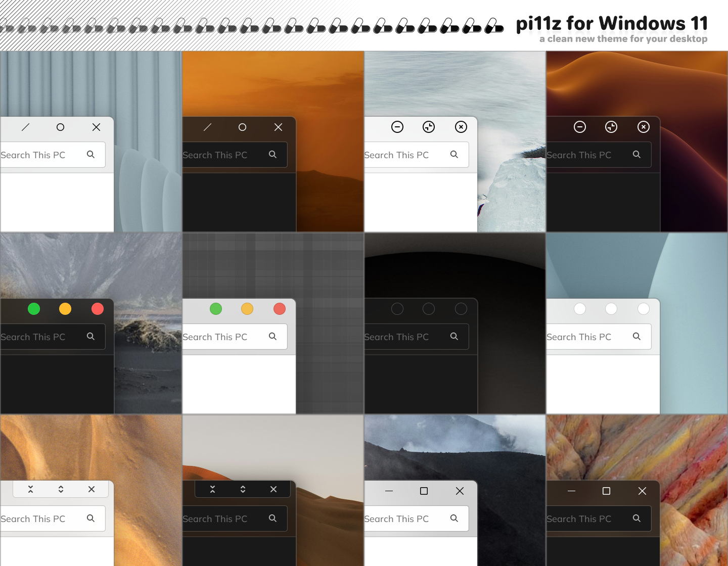
Task: Click green dot on light gray-plaid wallpaper window
Action: 216,309
